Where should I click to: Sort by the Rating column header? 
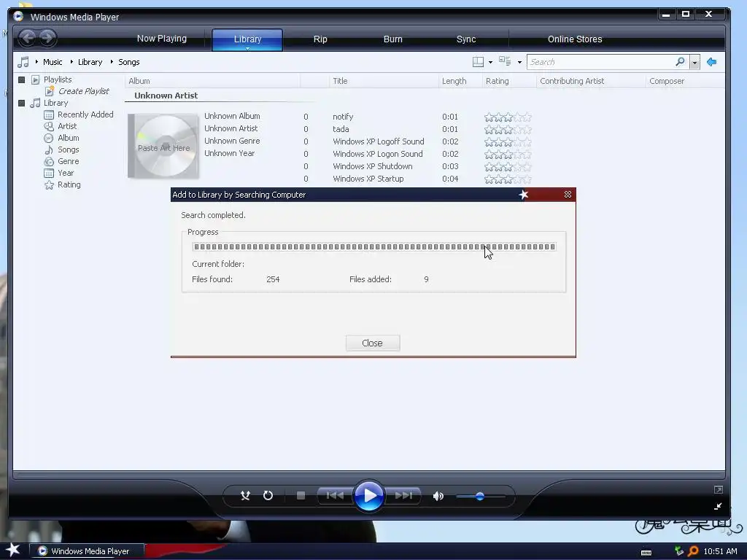[509, 81]
